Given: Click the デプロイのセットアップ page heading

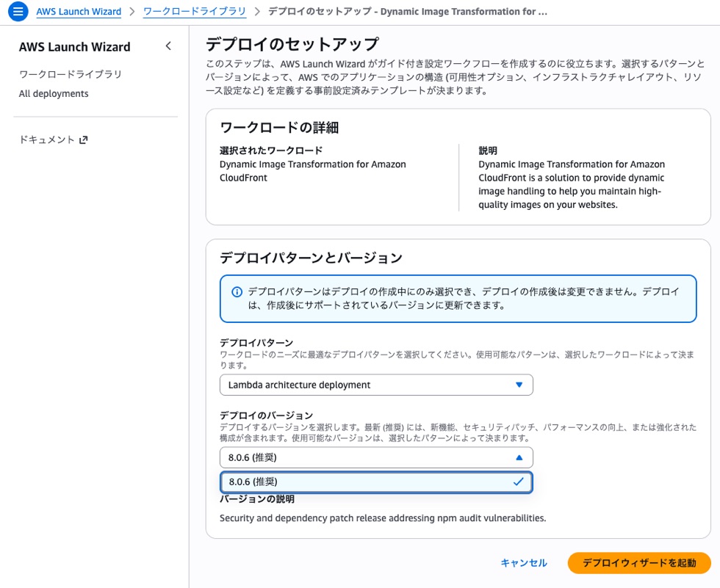Looking at the screenshot, I should coord(292,44).
